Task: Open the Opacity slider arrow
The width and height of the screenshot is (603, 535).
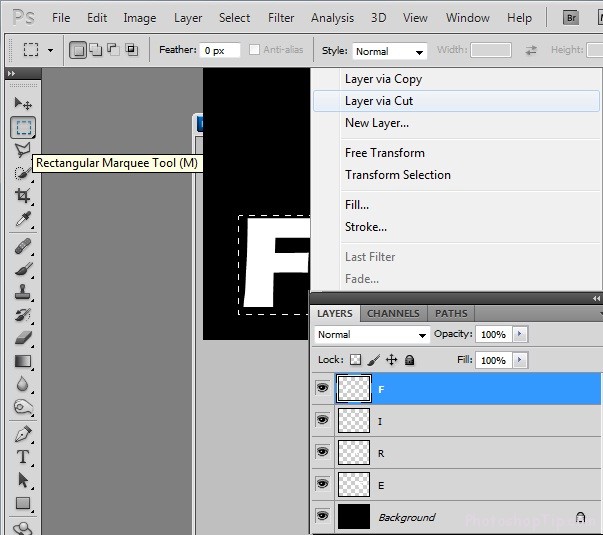Action: (x=520, y=334)
